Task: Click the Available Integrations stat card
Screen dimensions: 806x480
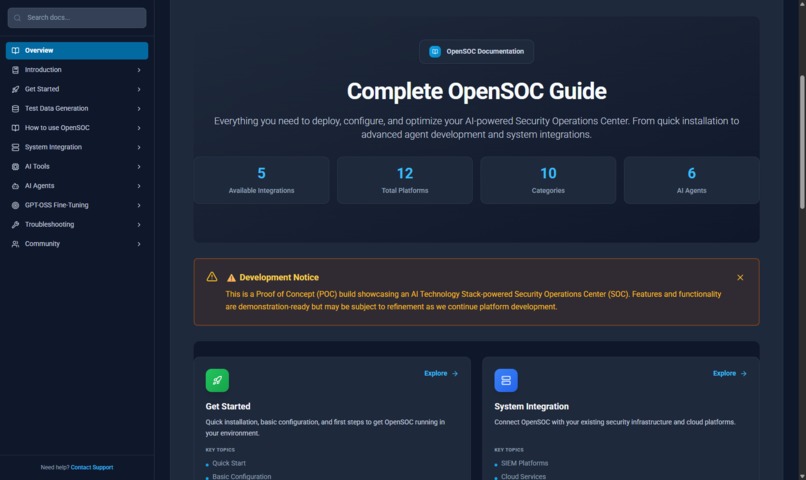Action: [262, 180]
